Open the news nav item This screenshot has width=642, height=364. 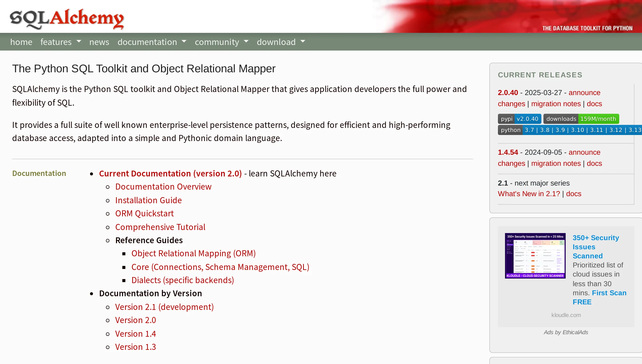99,42
